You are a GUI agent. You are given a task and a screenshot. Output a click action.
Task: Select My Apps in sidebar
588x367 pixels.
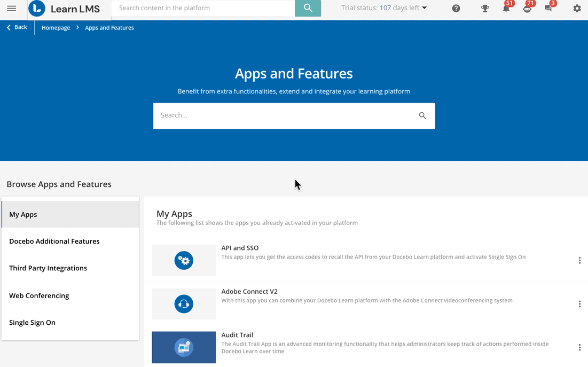(x=70, y=214)
